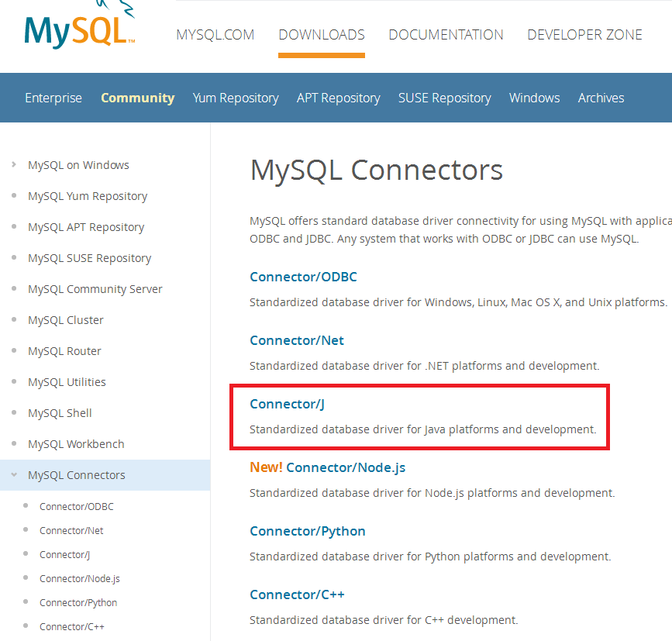
Task: Open Connector/C++ in the sidebar submenu
Action: 71,626
